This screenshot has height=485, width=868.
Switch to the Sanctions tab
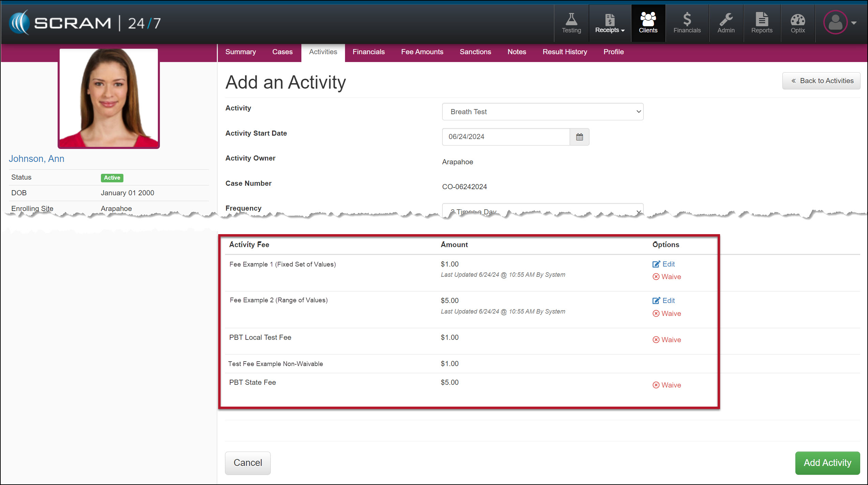coord(475,52)
